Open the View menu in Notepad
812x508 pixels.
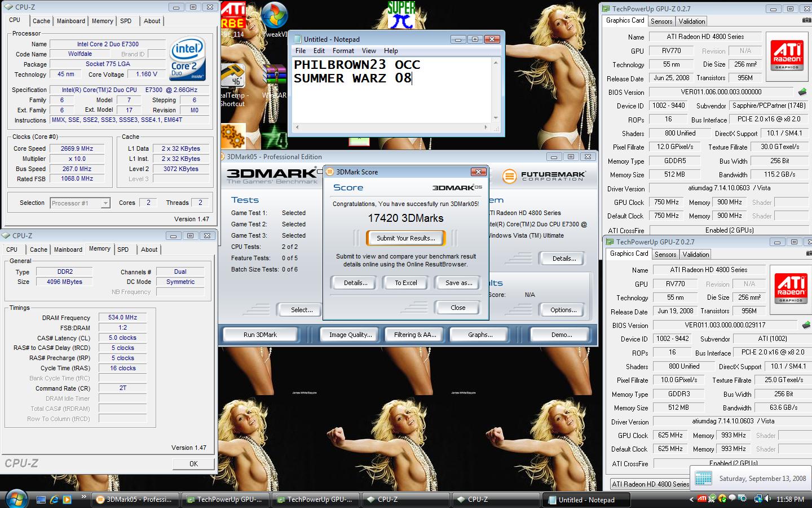coord(369,51)
